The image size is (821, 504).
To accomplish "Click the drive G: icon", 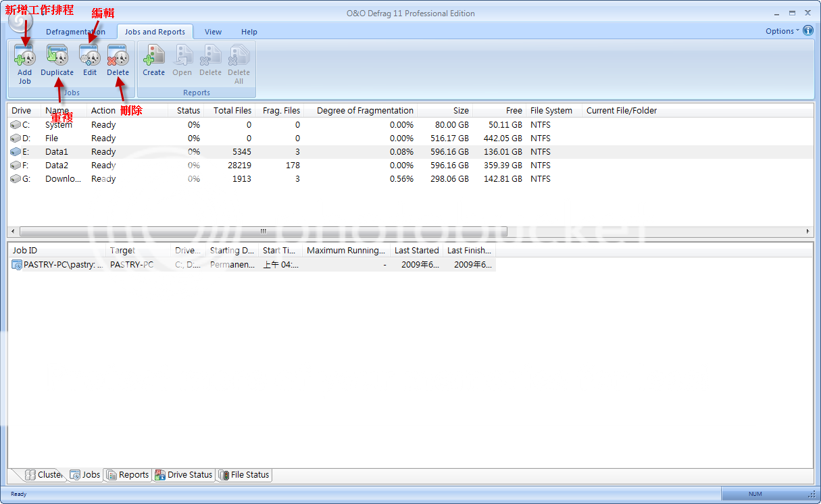I will tap(16, 179).
